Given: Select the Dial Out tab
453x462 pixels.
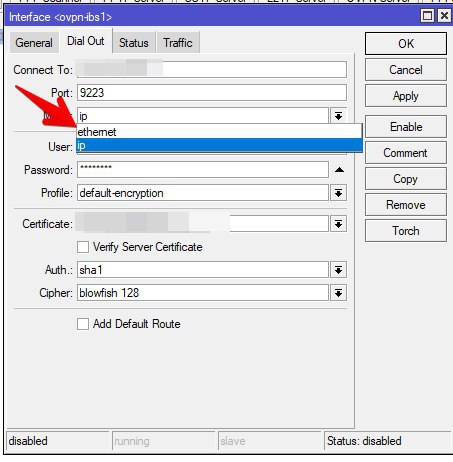Looking at the screenshot, I should click(x=86, y=41).
